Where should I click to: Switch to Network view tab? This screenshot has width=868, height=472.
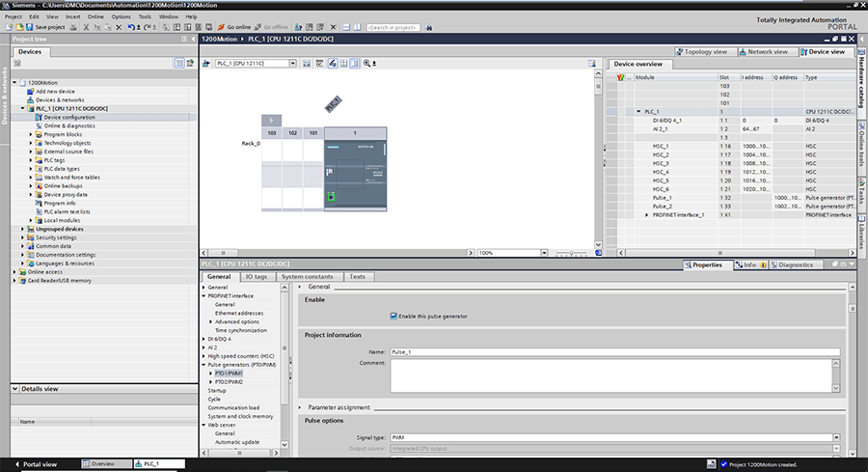click(768, 51)
